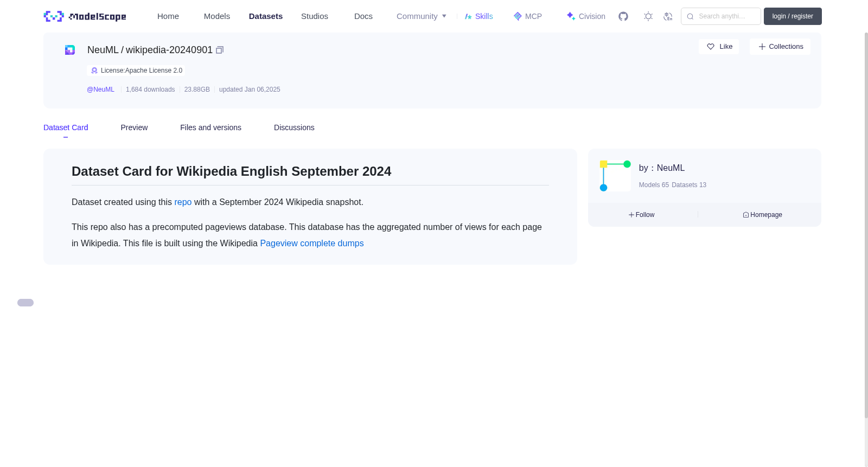
Task: Open the Docs menu item
Action: [x=363, y=16]
